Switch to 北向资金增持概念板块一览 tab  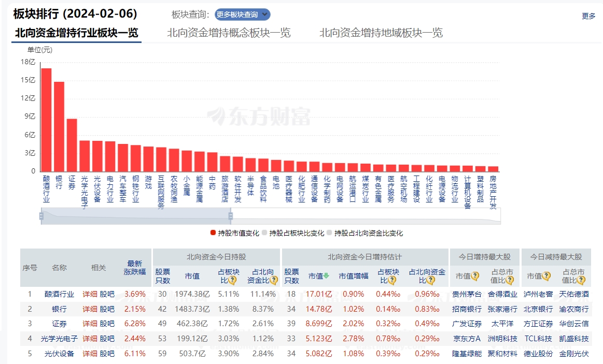point(229,33)
